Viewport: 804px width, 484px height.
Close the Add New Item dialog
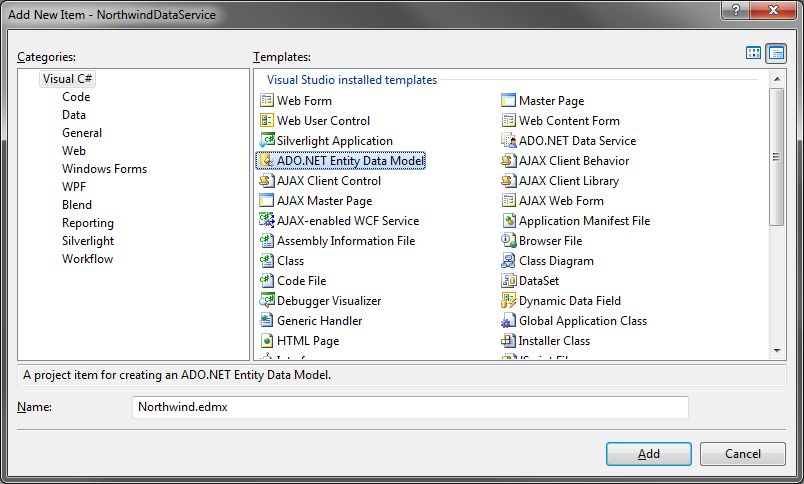(x=774, y=10)
